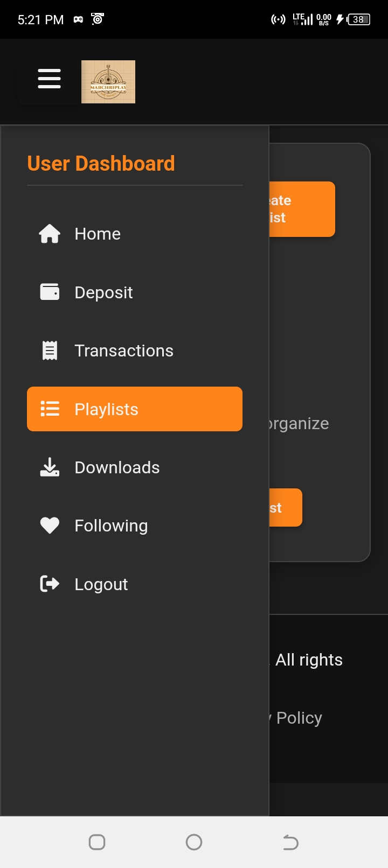The image size is (388, 868).
Task: Tap the Transactions receipt icon
Action: point(50,351)
